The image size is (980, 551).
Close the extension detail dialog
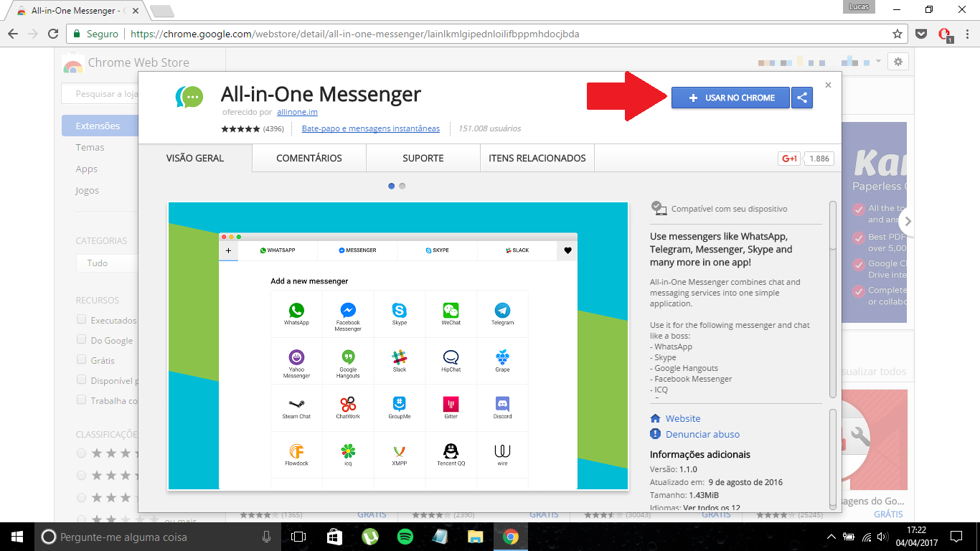[x=828, y=85]
